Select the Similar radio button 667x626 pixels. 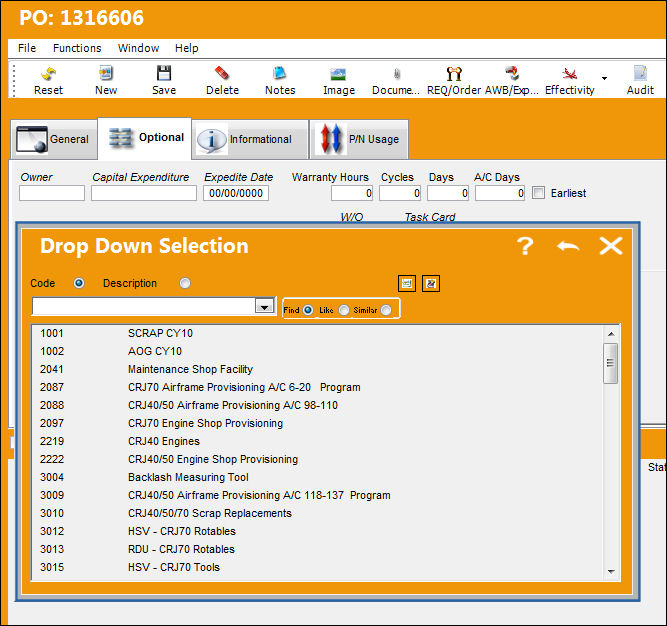tap(386, 310)
